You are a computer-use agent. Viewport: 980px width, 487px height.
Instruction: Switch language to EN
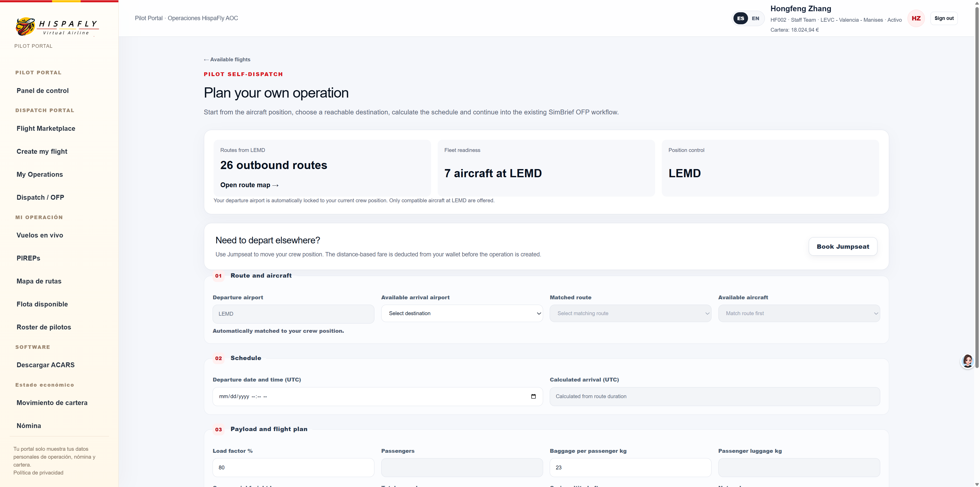coord(755,18)
